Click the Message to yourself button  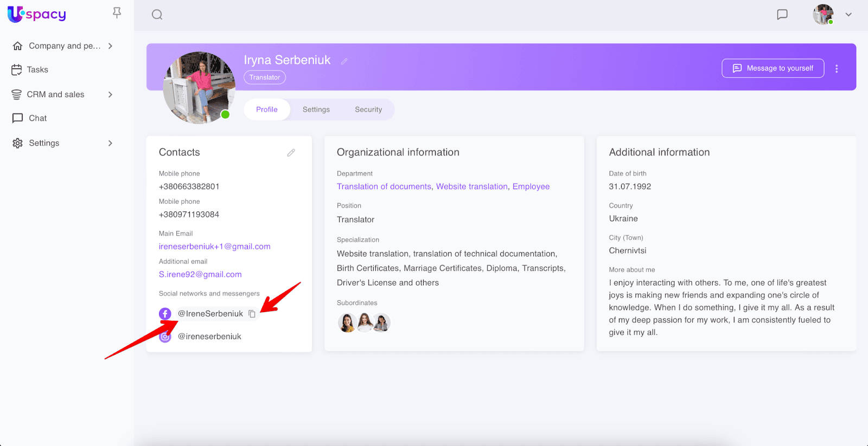[x=773, y=68]
